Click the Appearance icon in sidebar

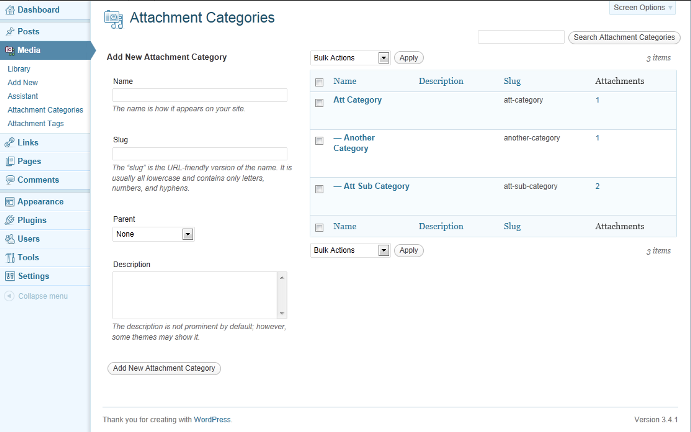[x=9, y=201]
